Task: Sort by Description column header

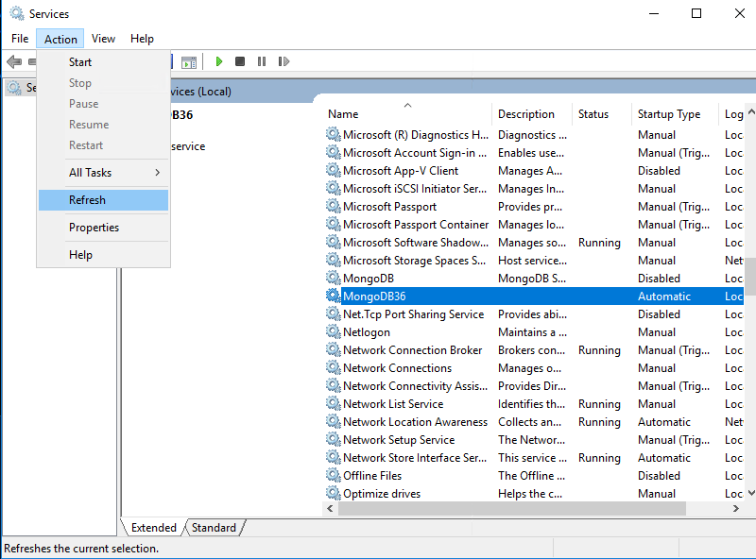Action: coord(532,114)
